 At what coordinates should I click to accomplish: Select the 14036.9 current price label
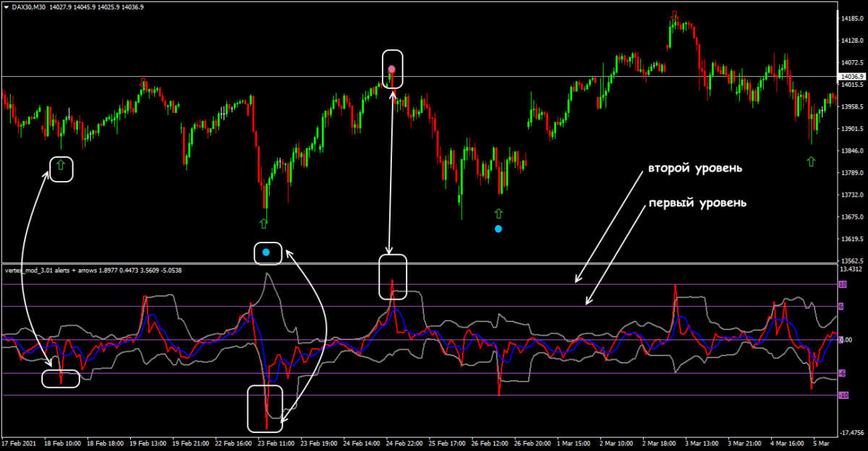pos(850,77)
